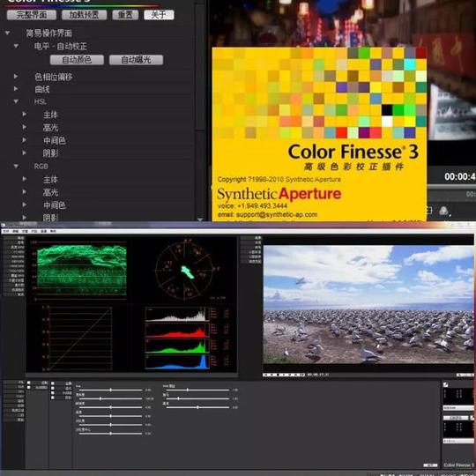This screenshot has height=476, width=476.
Task: Click the Synthetic Aperture logo on the splash
Action: point(279,194)
